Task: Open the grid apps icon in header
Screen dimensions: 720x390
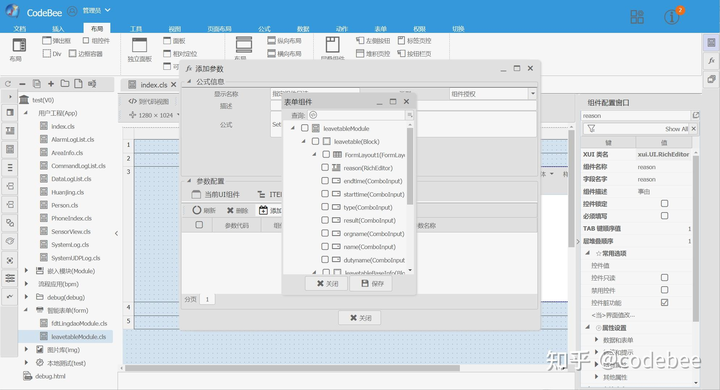Action: (637, 17)
